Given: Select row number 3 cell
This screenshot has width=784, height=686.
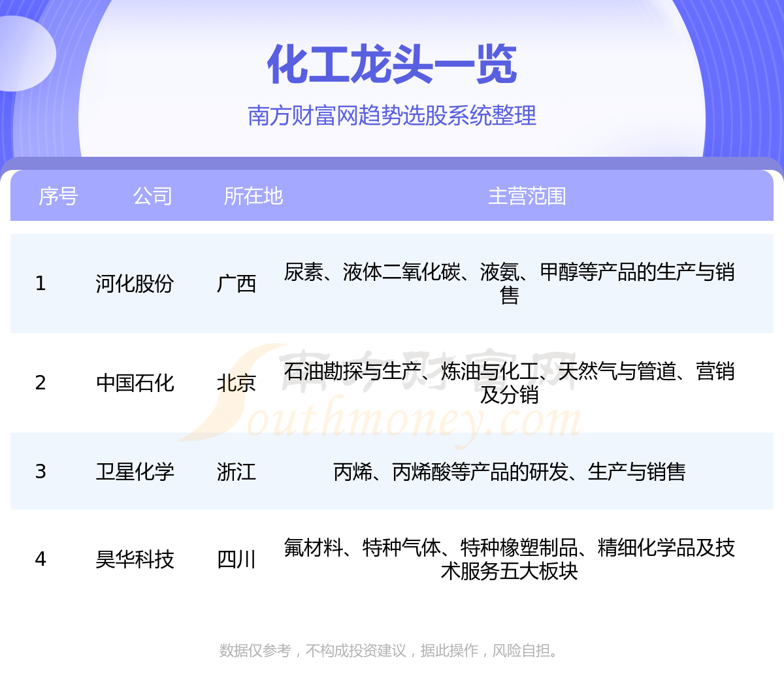Looking at the screenshot, I should [41, 472].
